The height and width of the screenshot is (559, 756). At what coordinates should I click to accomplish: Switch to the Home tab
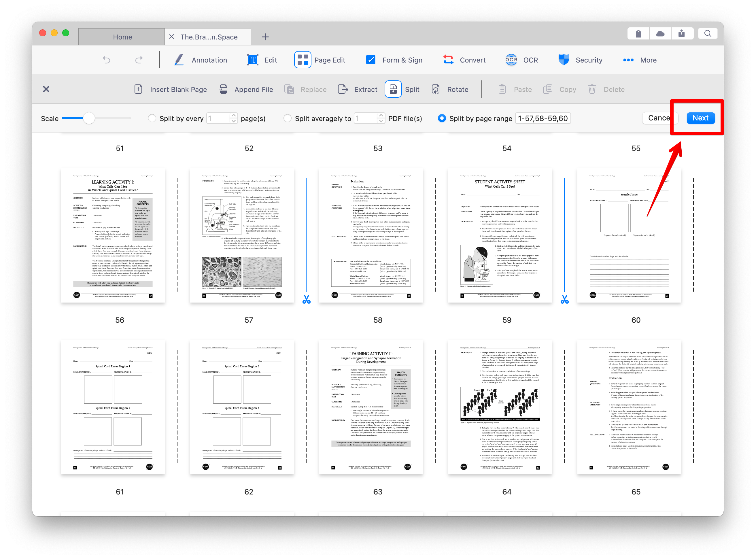pyautogui.click(x=122, y=37)
